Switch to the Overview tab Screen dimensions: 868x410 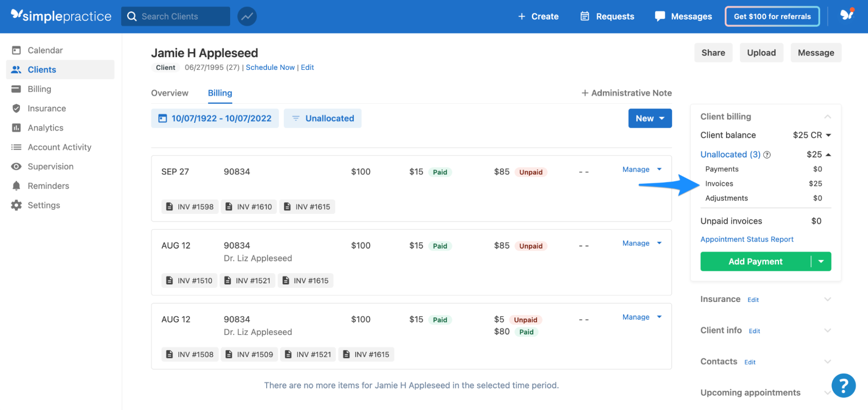[169, 93]
